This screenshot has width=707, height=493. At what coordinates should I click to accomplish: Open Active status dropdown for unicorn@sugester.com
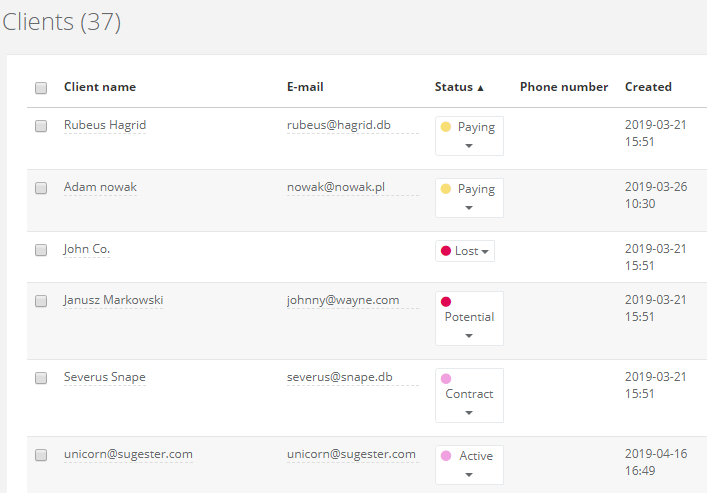(469, 465)
